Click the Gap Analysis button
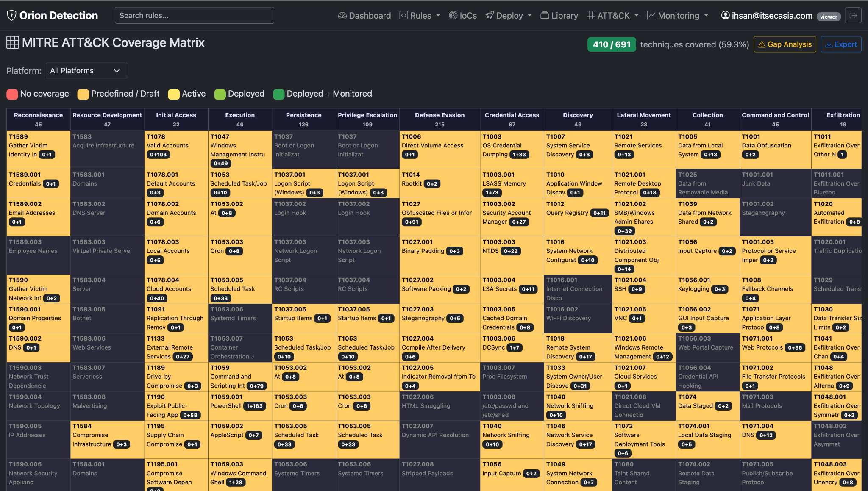 [785, 44]
